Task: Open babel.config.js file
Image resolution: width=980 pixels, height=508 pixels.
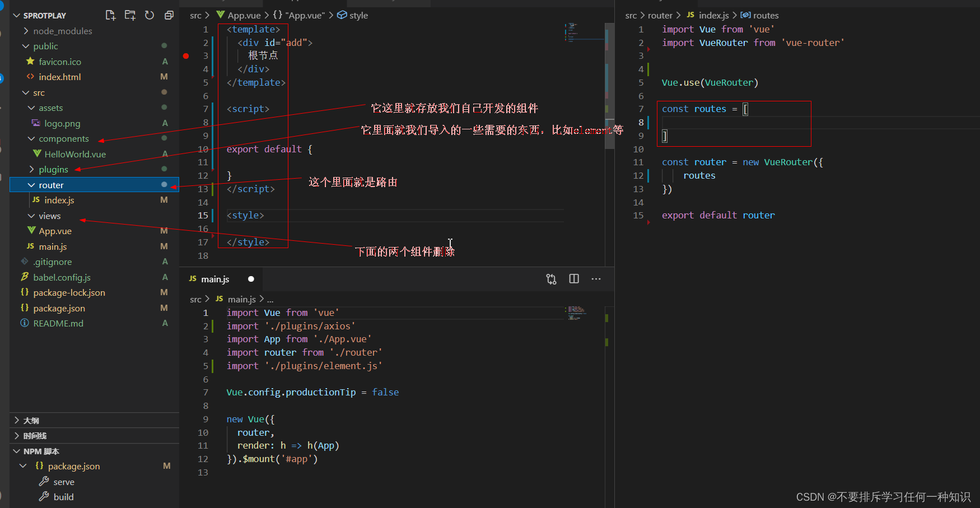Action: (62, 277)
